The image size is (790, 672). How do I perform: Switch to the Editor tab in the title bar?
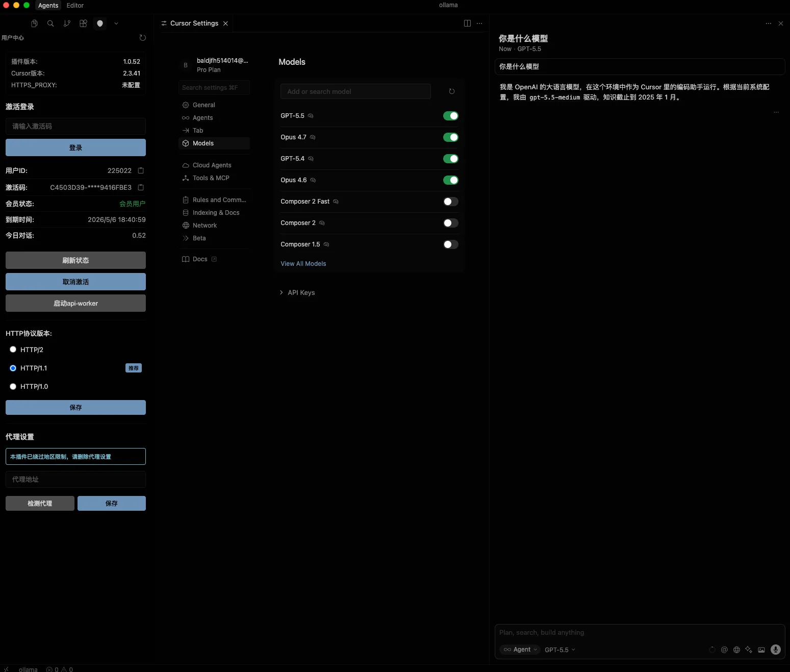pyautogui.click(x=75, y=6)
